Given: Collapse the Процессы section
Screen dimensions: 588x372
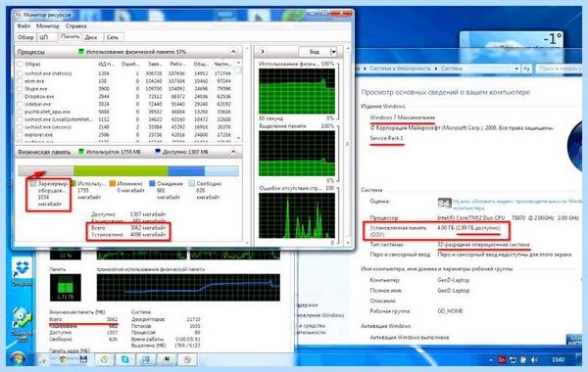Looking at the screenshot, I should click(x=233, y=51).
